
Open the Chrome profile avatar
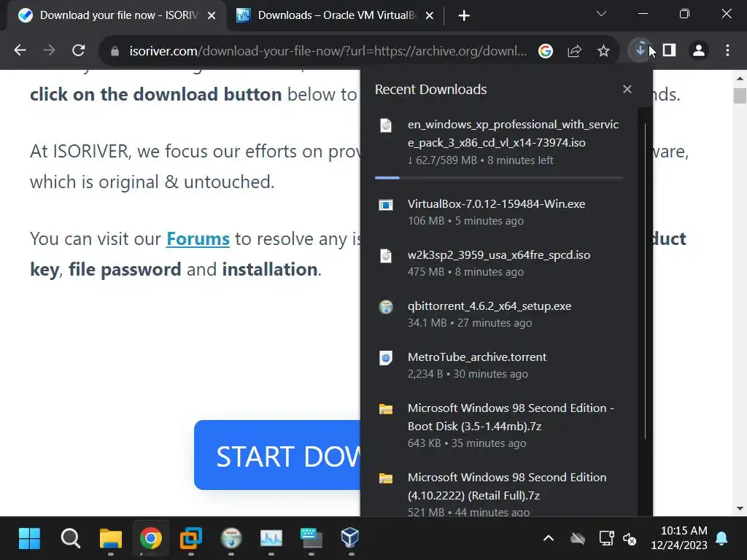[x=699, y=50]
